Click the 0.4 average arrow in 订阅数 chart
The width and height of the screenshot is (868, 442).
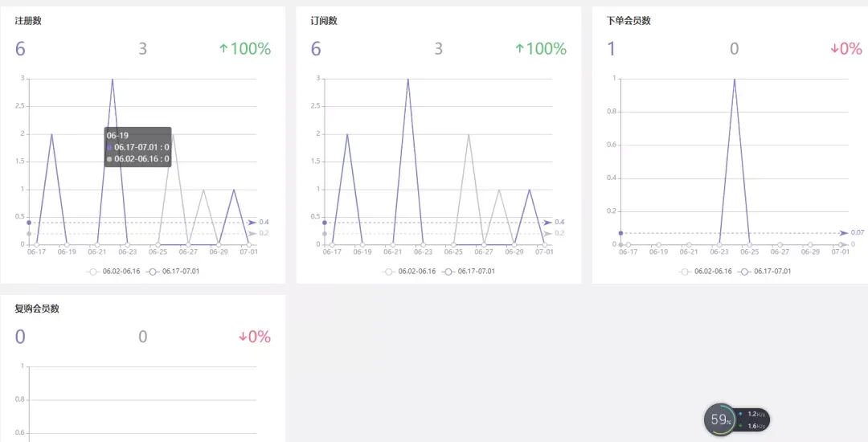click(548, 223)
